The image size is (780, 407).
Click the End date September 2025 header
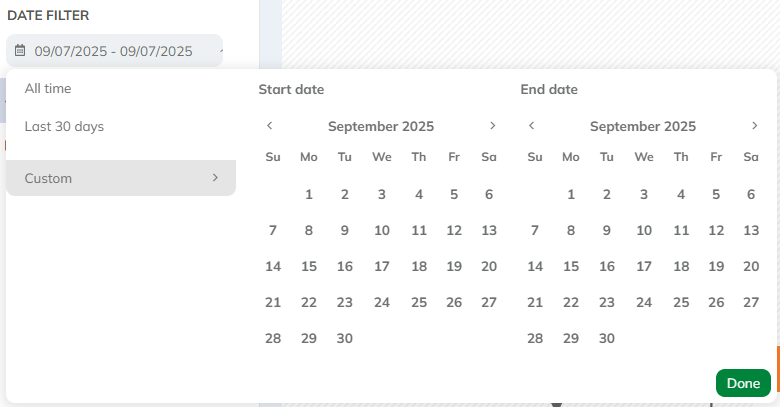click(643, 126)
